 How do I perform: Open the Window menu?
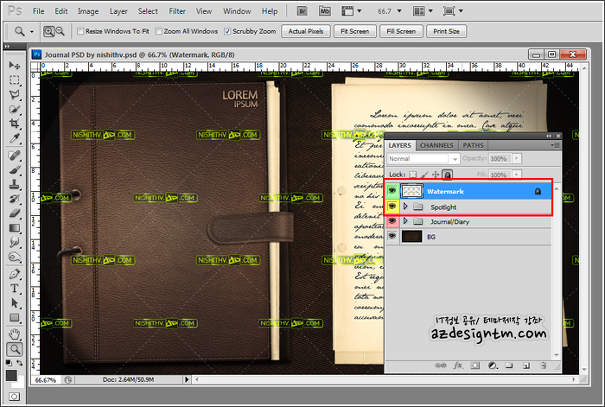[x=237, y=11]
